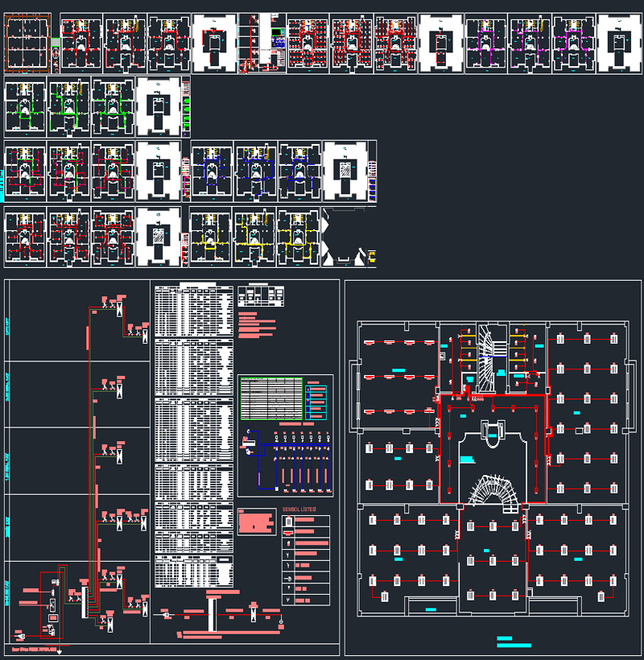Select the topmost load schedule table
Screen dimensions: 644x660
tap(193, 310)
